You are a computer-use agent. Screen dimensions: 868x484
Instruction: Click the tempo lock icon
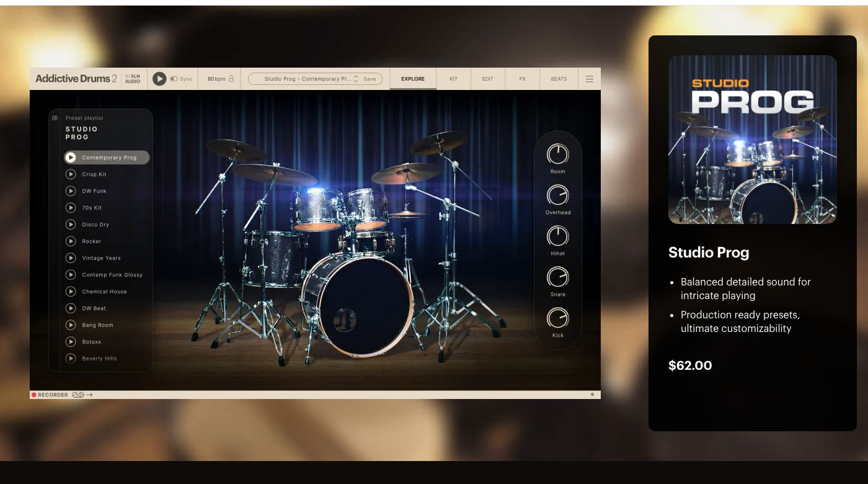231,79
